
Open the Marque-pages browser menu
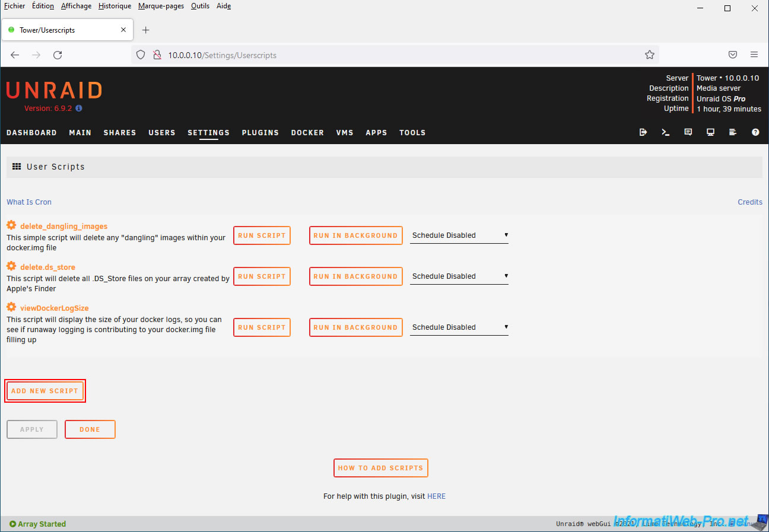161,6
